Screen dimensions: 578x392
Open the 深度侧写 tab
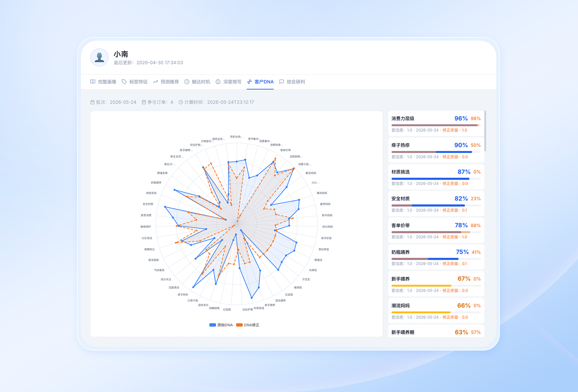[228, 82]
